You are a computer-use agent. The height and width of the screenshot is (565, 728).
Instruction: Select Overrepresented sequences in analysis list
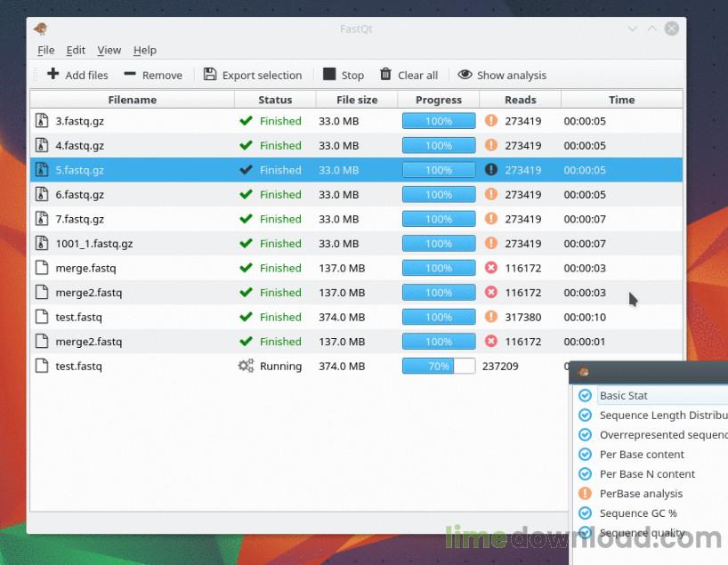point(663,435)
